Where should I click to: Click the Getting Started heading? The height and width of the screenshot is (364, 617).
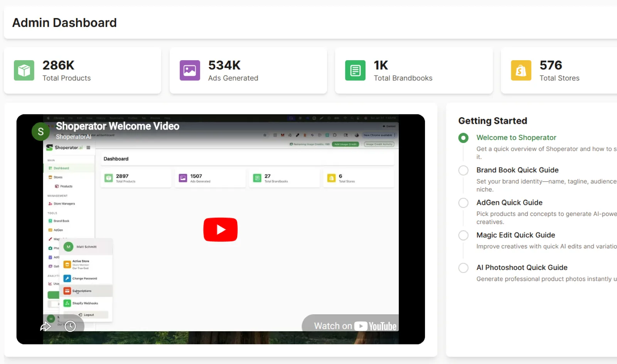(x=492, y=121)
